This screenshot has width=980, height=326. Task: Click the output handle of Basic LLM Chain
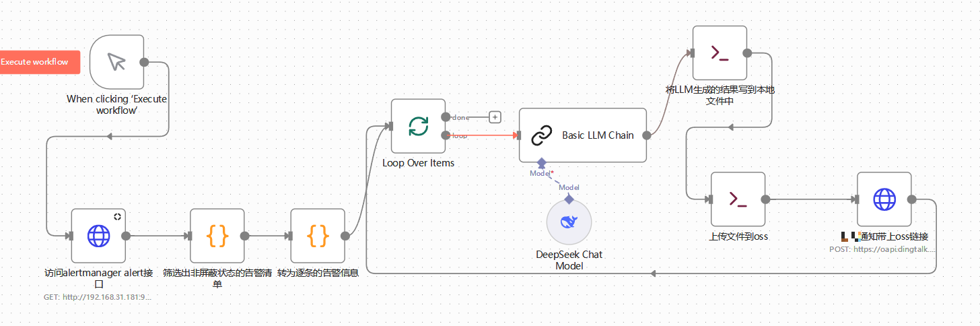pyautogui.click(x=647, y=135)
